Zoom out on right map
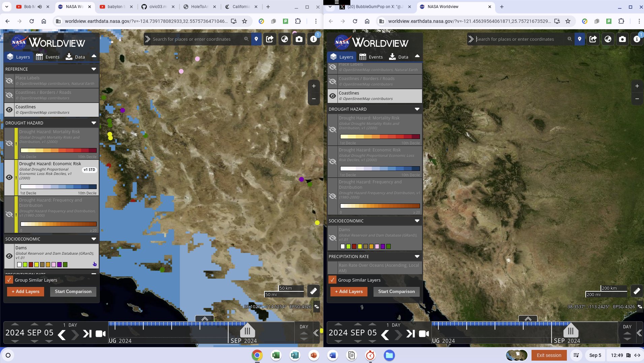Image resolution: width=644 pixels, height=363 pixels. pyautogui.click(x=637, y=99)
